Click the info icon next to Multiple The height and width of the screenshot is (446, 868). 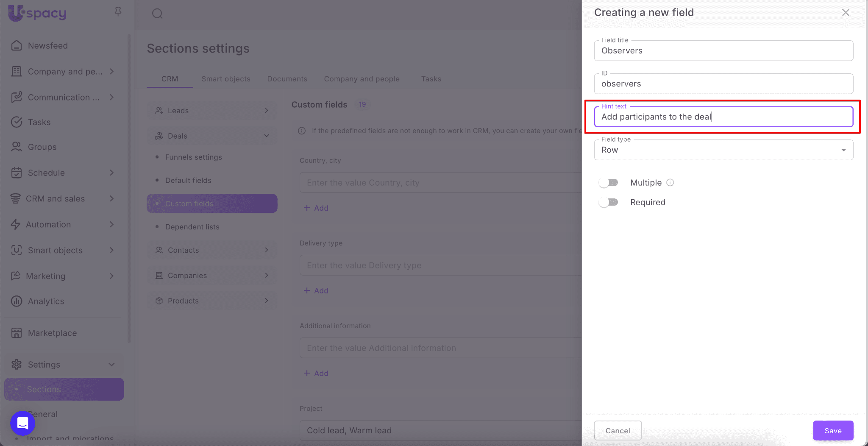click(670, 183)
